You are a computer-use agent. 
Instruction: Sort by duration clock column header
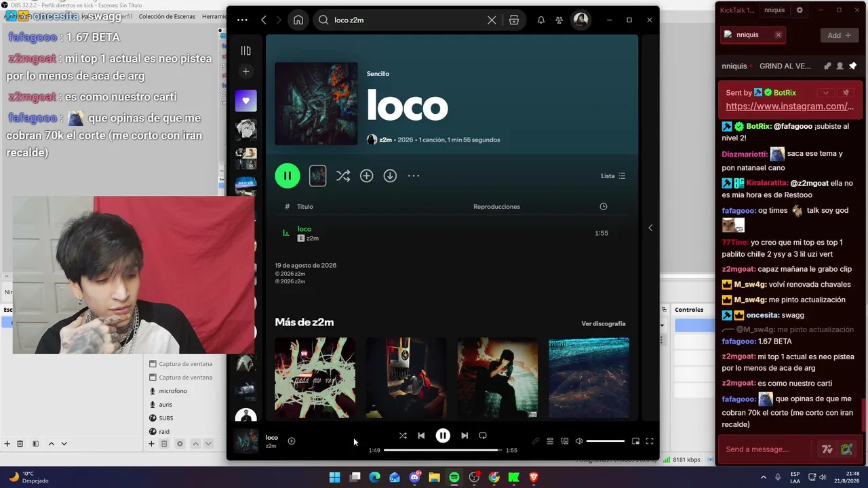(x=604, y=207)
